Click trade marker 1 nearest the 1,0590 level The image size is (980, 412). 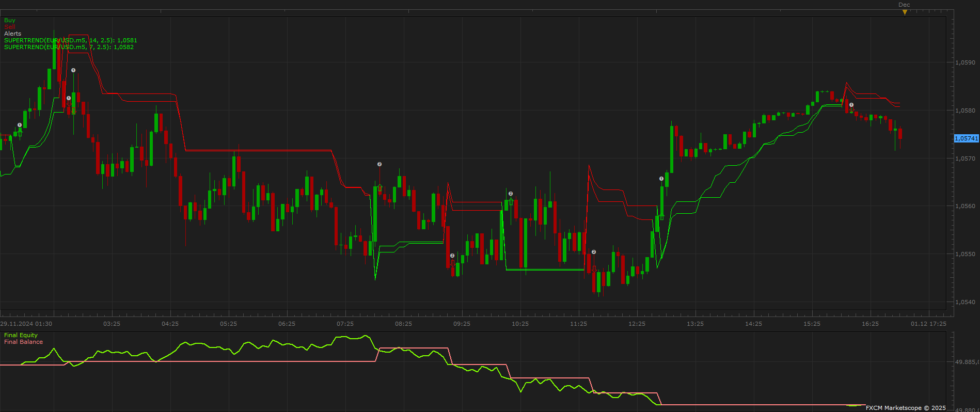coord(73,70)
